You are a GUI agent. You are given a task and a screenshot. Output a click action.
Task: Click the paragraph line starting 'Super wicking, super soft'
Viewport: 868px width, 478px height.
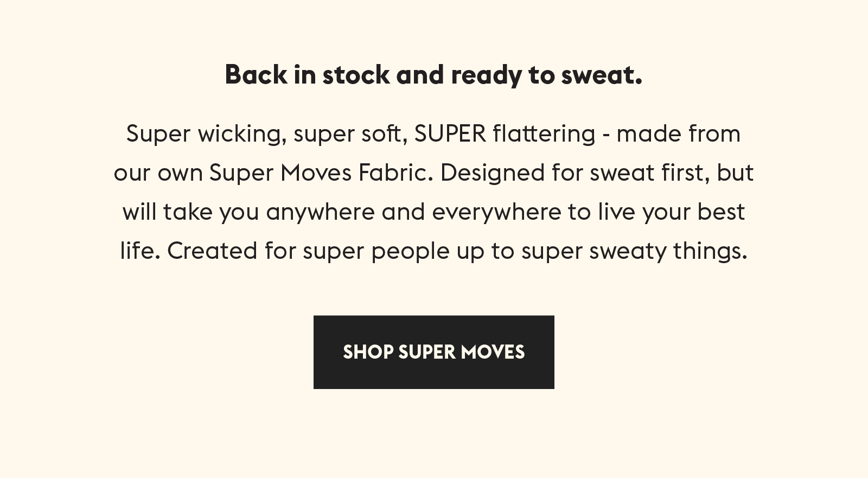[x=433, y=134]
